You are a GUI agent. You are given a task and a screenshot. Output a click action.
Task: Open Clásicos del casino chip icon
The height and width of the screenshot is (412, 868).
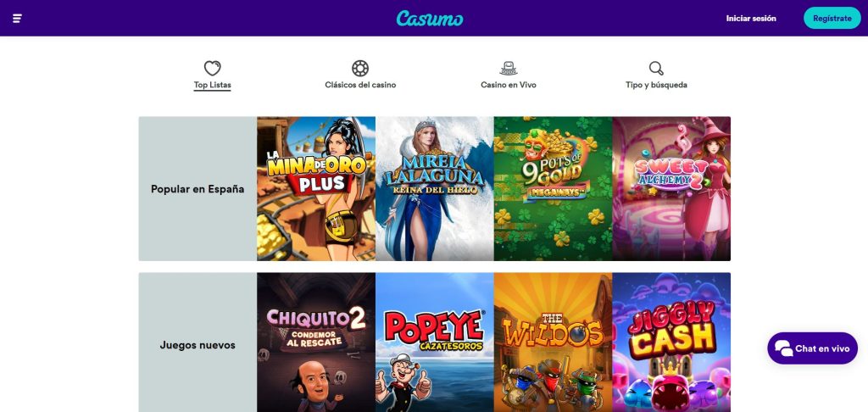360,68
